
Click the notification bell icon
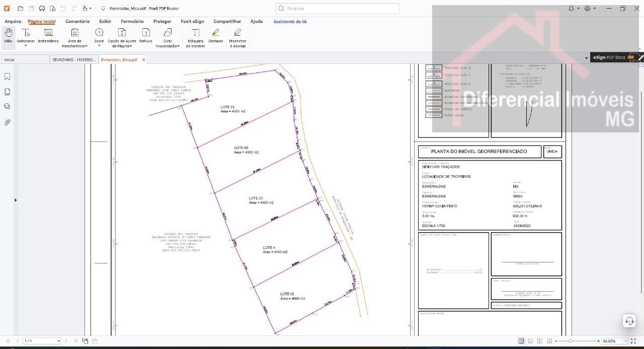(x=571, y=9)
